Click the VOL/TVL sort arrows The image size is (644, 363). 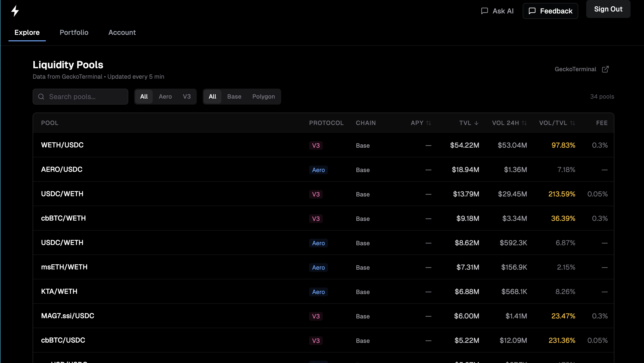572,123
